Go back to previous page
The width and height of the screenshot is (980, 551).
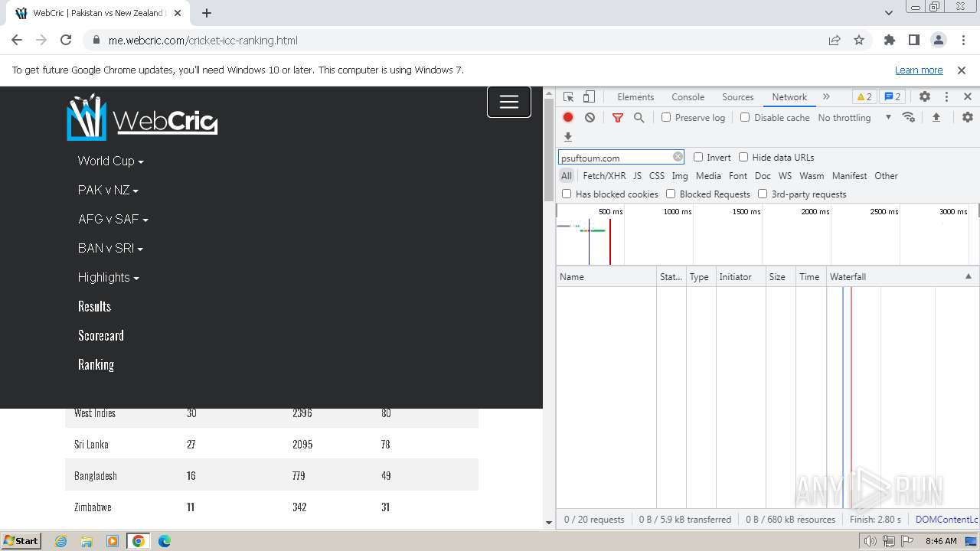(17, 41)
